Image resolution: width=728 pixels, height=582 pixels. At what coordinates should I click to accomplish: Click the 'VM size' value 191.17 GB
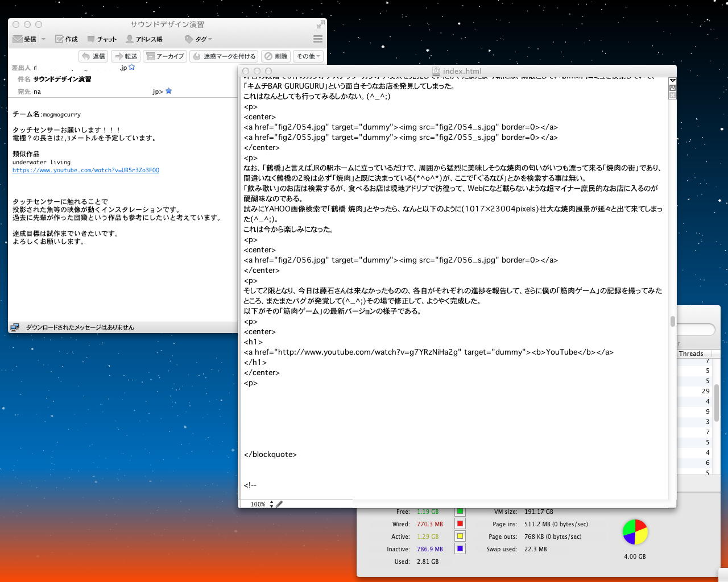(539, 512)
